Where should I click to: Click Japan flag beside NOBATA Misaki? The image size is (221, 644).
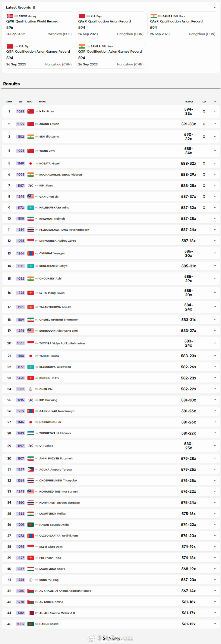31,164
